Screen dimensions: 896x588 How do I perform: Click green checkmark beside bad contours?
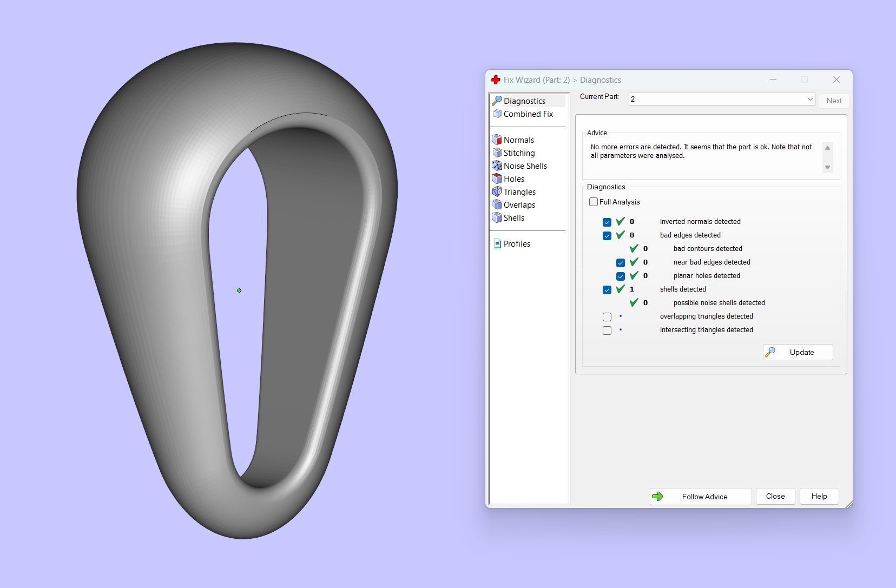tap(634, 248)
